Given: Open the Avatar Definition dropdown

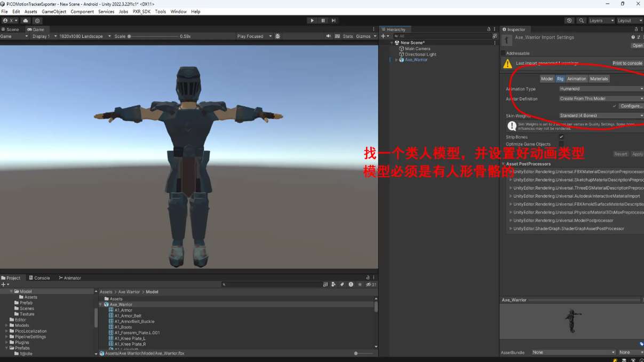Looking at the screenshot, I should [601, 99].
